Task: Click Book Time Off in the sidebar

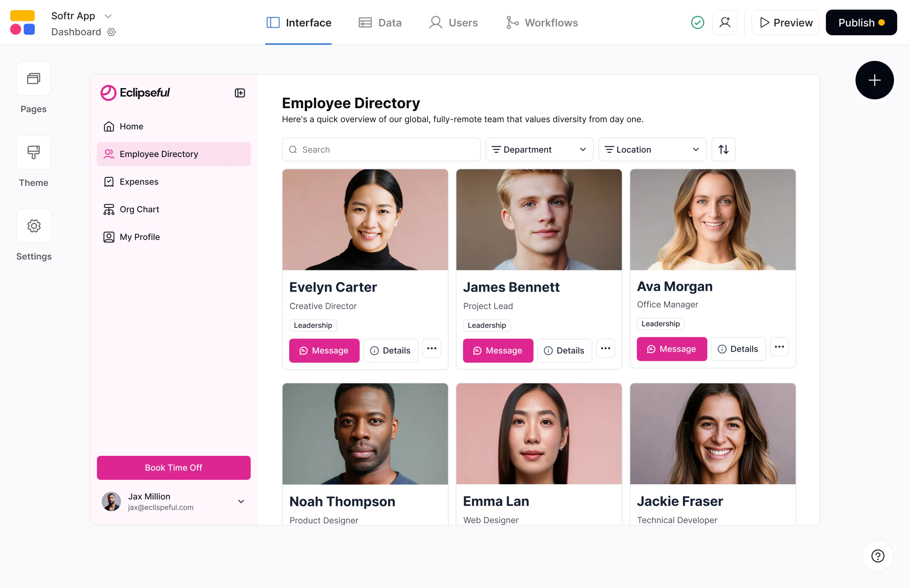Action: tap(173, 467)
